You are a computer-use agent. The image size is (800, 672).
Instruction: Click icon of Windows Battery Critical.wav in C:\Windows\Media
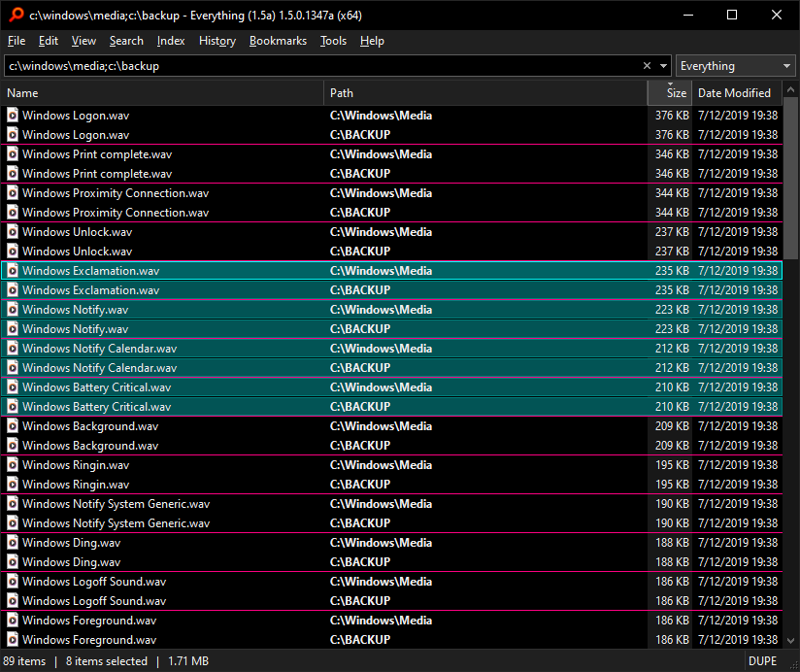click(x=13, y=386)
